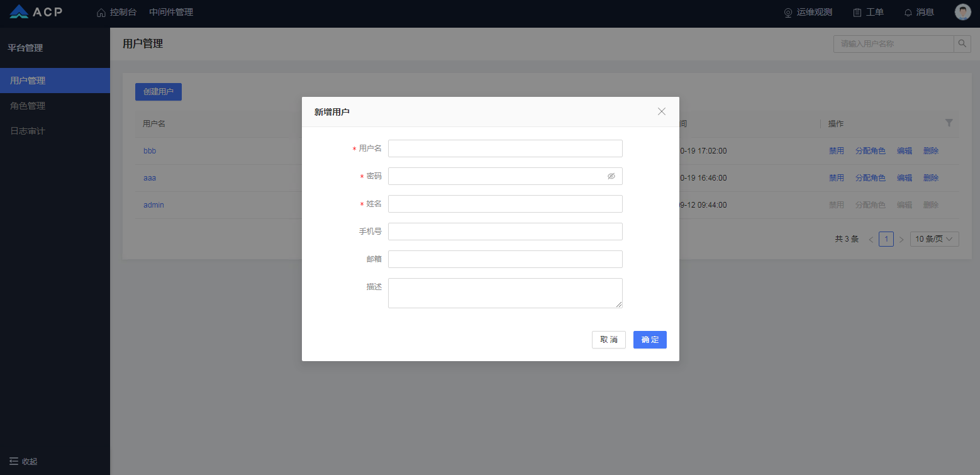
Task: Open 中间件管理 top menu
Action: pyautogui.click(x=171, y=13)
